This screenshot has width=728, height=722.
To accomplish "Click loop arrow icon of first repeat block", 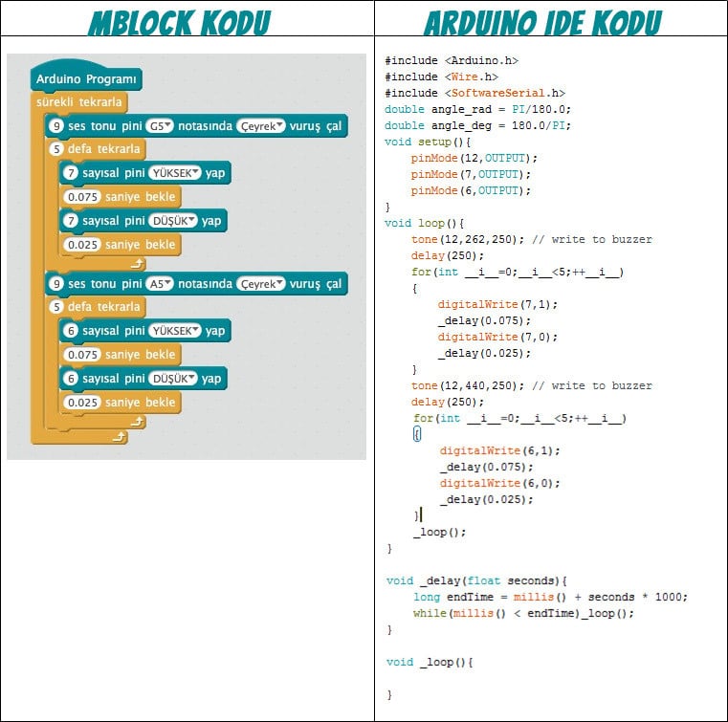I will (x=138, y=264).
